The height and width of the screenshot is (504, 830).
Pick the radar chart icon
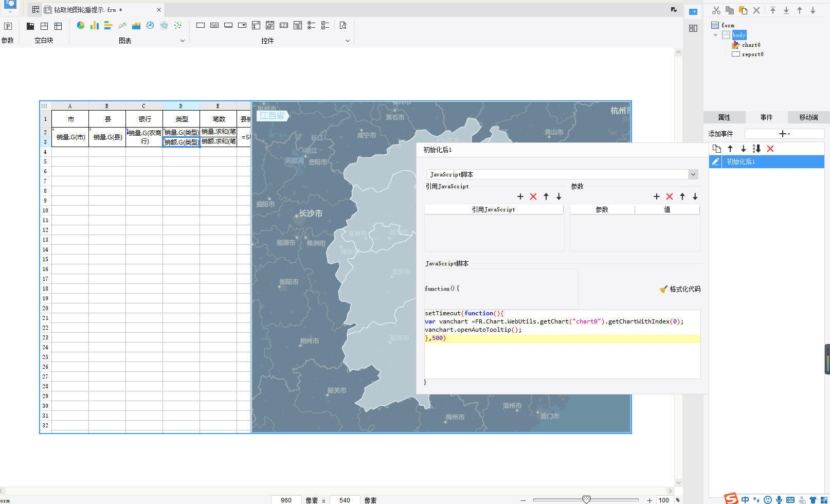(x=164, y=25)
